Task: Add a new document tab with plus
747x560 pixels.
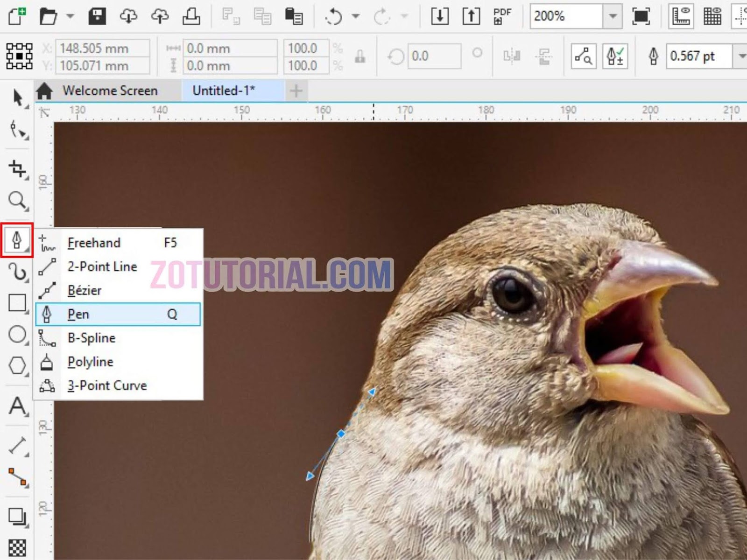Action: 296,91
